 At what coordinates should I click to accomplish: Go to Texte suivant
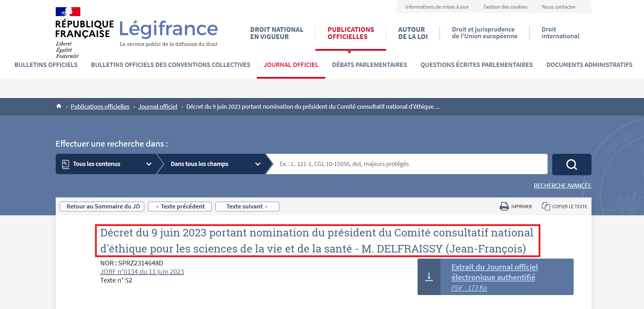[x=247, y=206]
